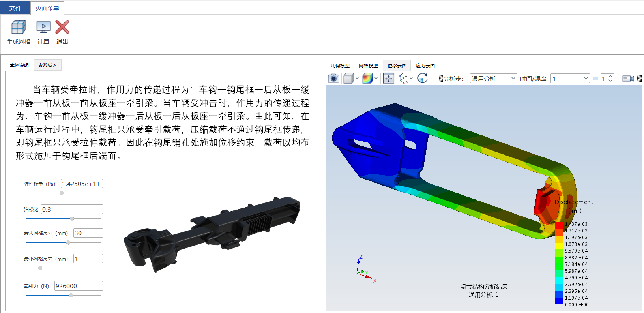Click the small blue frame indicator icon

point(595,78)
